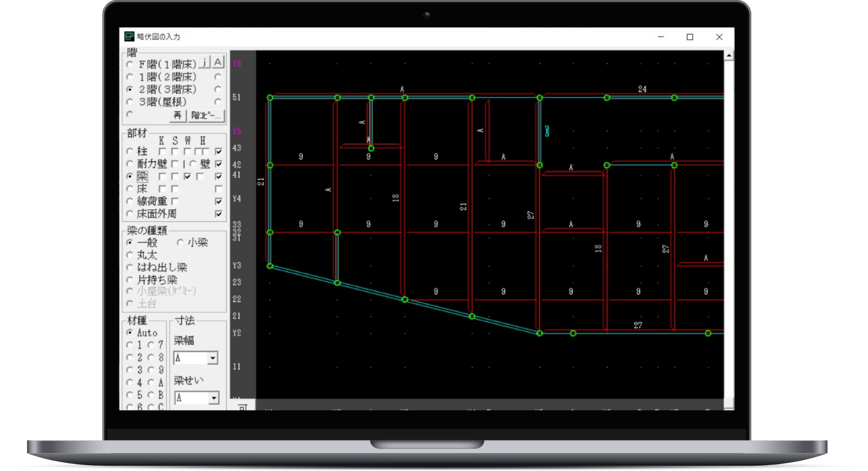Image resolution: width=868 pixels, height=471 pixels.
Task: Choose 小梁 beam type
Action: coord(180,242)
